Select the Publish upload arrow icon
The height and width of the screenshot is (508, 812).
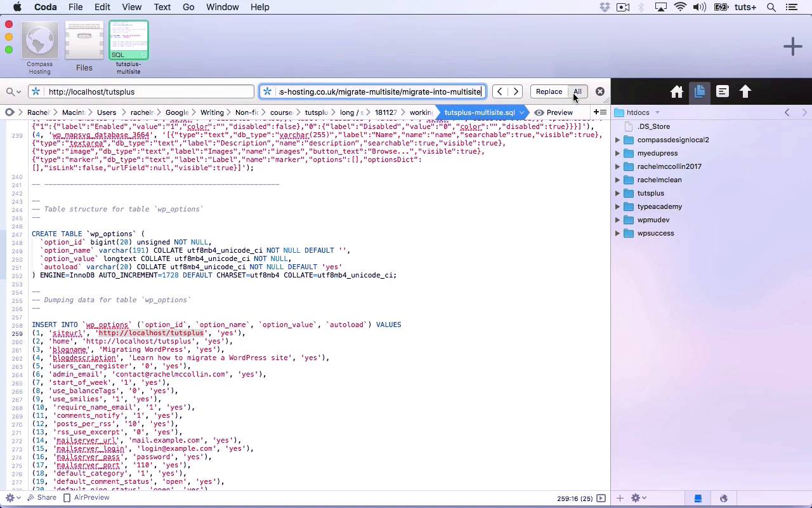(745, 91)
